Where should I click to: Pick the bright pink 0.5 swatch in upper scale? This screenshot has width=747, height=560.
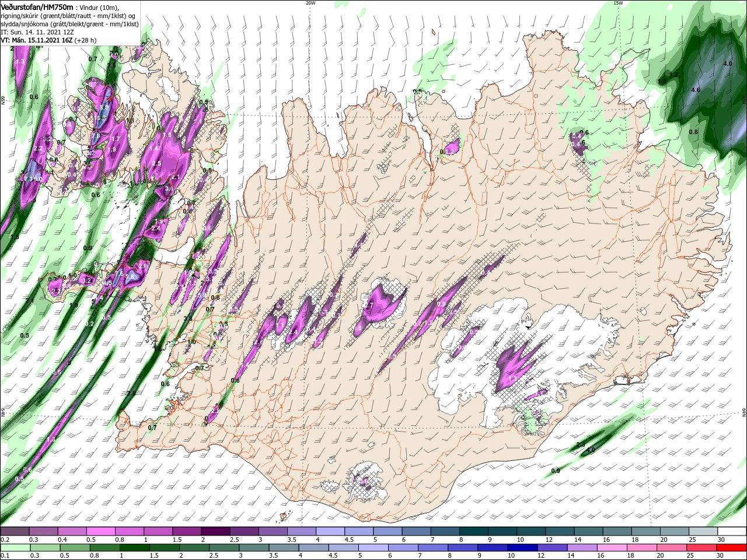(100, 531)
